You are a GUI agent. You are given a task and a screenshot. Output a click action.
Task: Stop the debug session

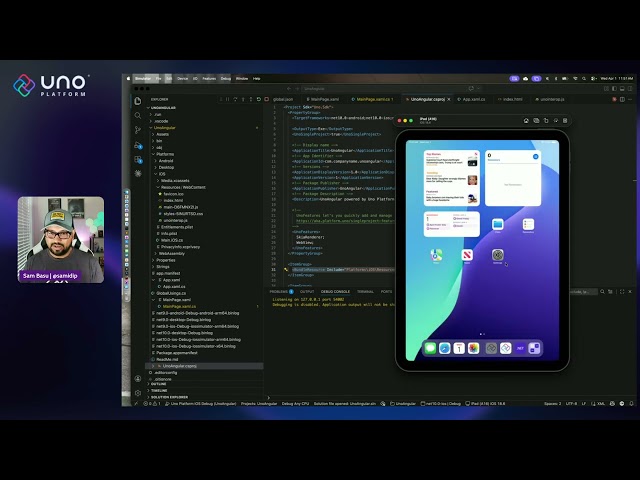click(x=267, y=99)
